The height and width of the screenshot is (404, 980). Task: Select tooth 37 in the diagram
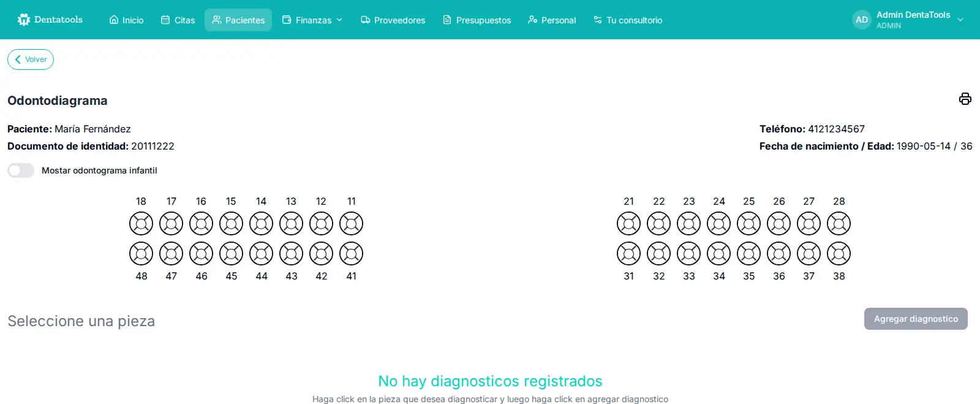809,253
